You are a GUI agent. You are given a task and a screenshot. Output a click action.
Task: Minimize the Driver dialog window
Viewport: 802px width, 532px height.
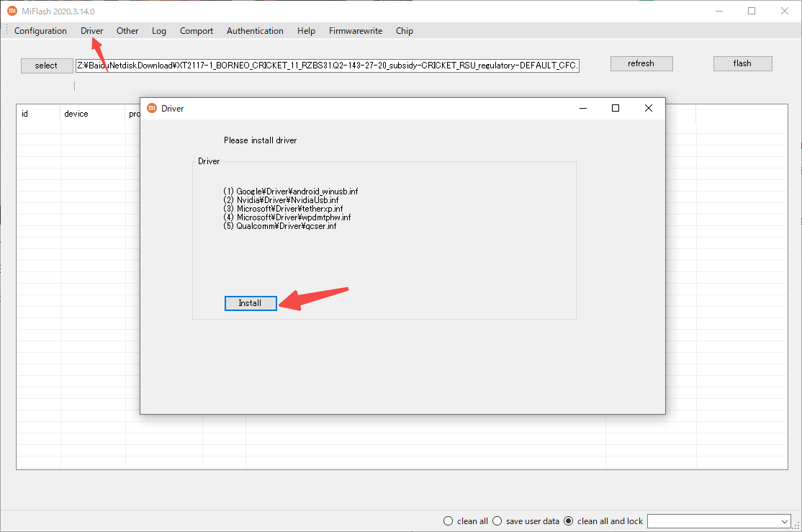click(x=583, y=108)
